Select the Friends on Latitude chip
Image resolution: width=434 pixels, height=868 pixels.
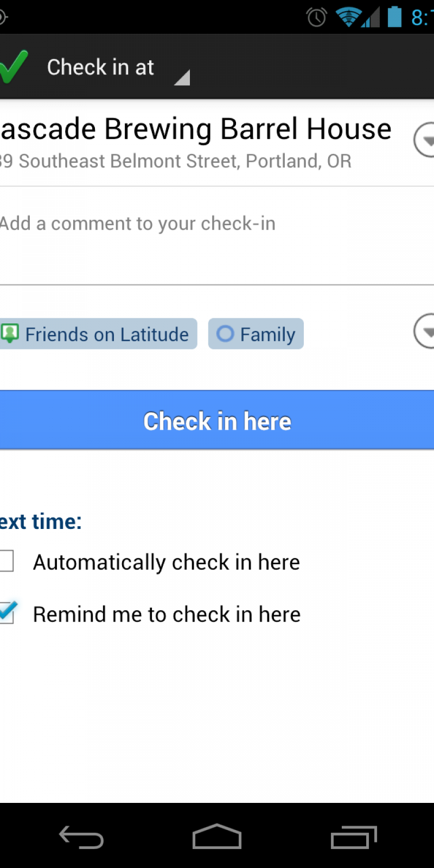pos(98,334)
